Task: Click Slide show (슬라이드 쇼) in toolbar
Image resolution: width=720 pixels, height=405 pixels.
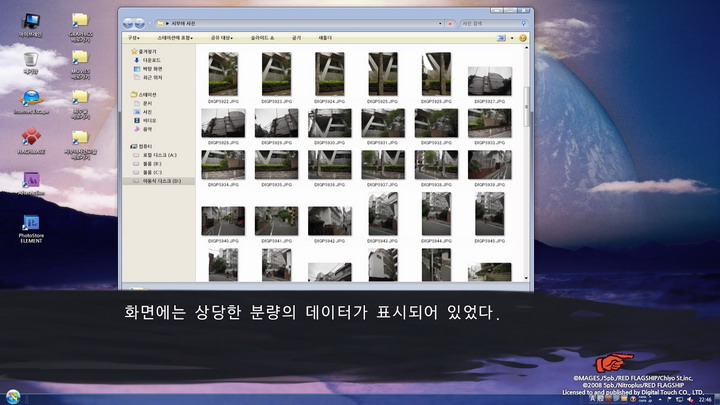Action: point(266,38)
